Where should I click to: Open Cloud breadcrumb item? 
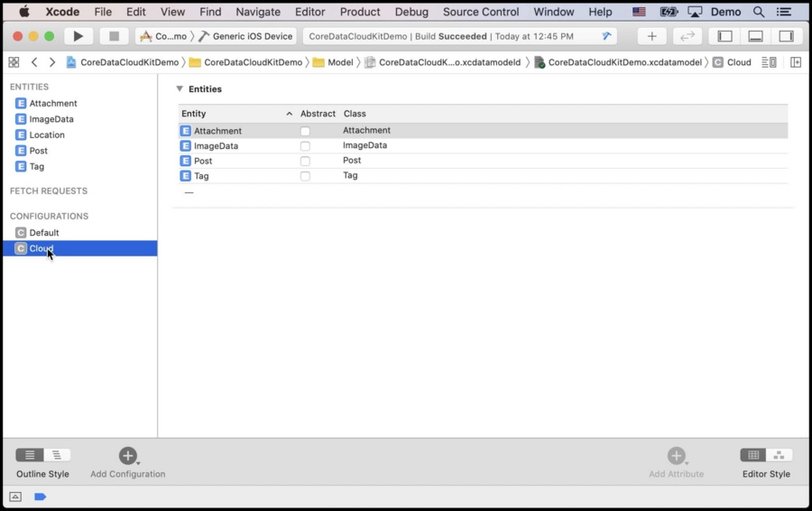732,62
